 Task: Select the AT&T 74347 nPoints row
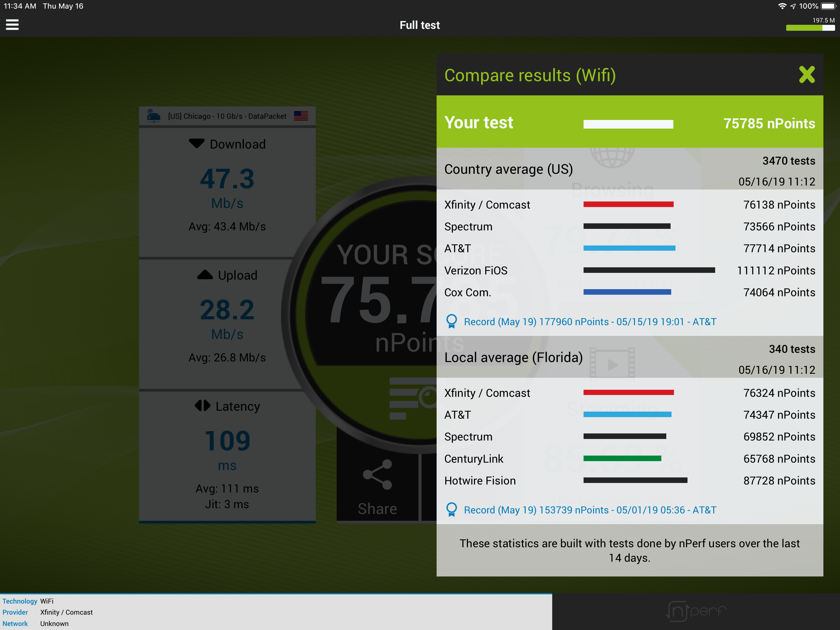(x=630, y=415)
